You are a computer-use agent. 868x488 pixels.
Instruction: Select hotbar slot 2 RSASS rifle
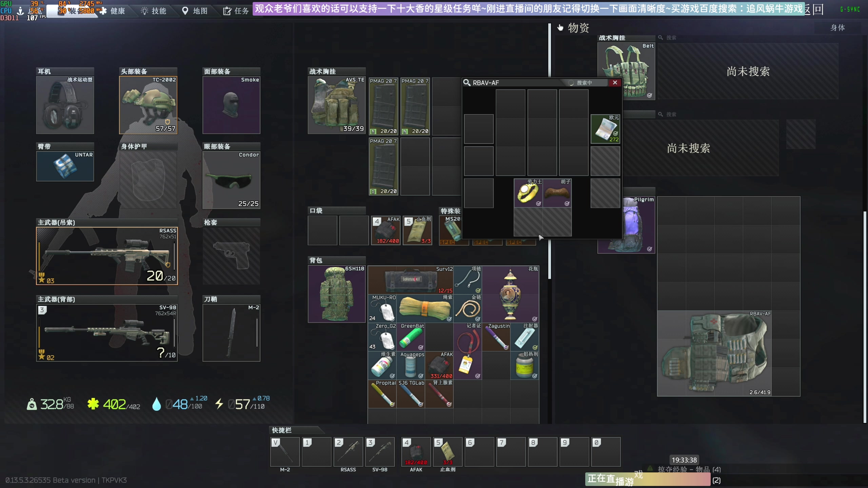348,452
